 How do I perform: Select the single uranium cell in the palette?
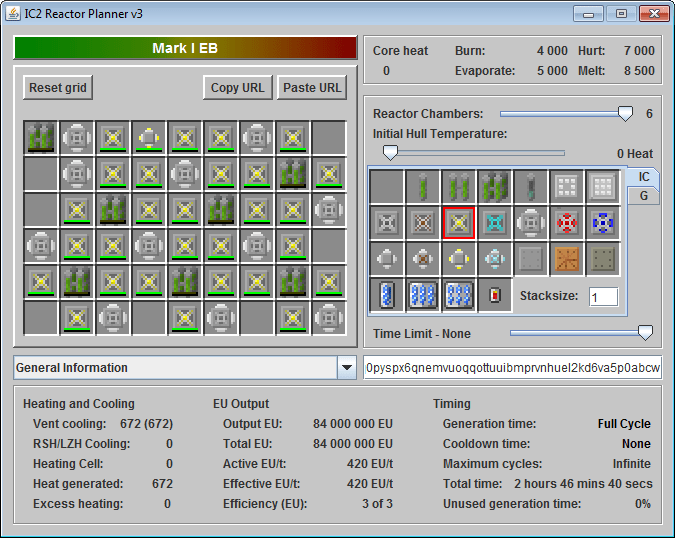point(423,187)
